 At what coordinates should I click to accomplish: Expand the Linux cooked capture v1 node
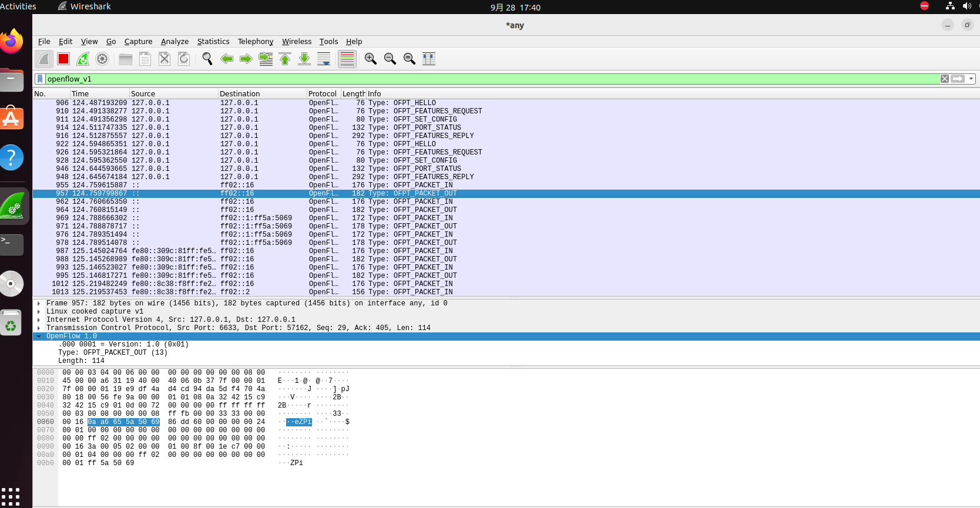coord(39,312)
